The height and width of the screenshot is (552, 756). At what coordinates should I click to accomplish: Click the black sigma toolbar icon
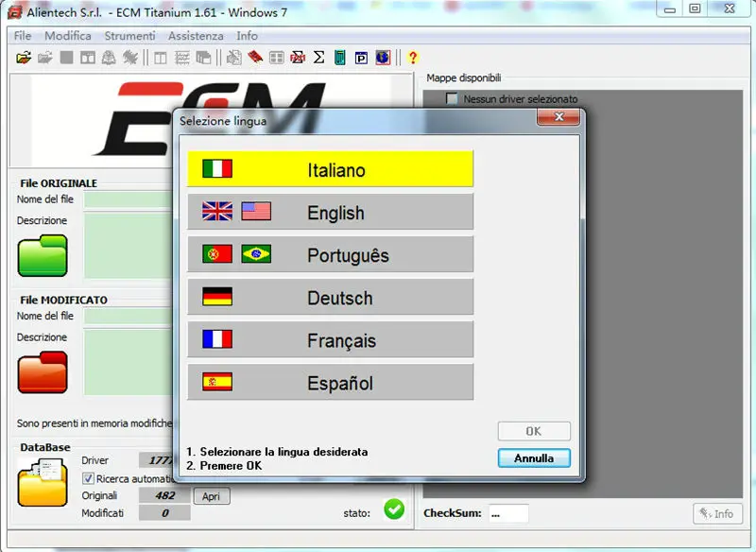pyautogui.click(x=318, y=58)
